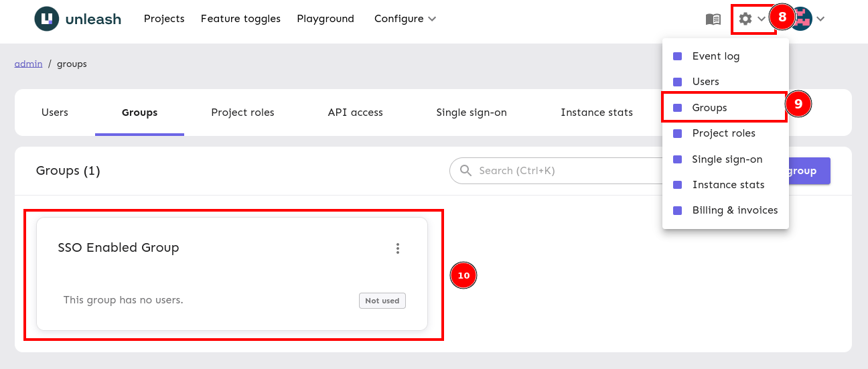Viewport: 868px width, 369px height.
Task: Expand the Configure dropdown menu
Action: point(405,19)
